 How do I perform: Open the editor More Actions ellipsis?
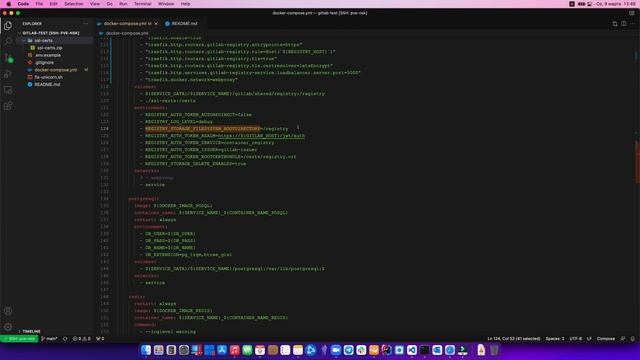[x=632, y=24]
